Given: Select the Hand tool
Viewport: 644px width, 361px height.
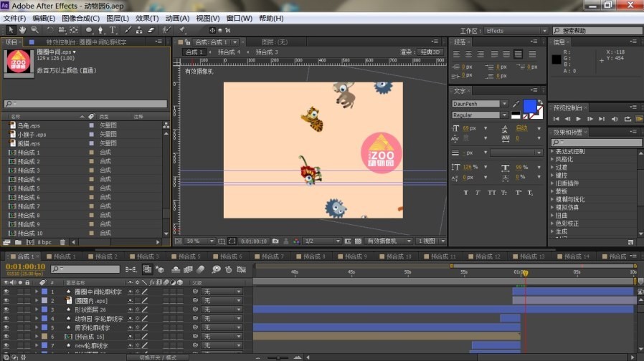Looking at the screenshot, I should click(x=23, y=30).
